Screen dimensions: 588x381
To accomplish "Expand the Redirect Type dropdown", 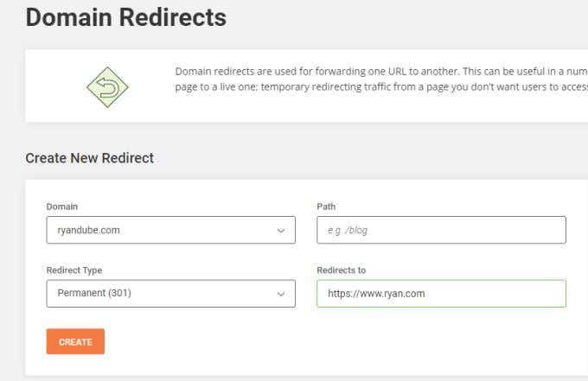I will coord(170,293).
